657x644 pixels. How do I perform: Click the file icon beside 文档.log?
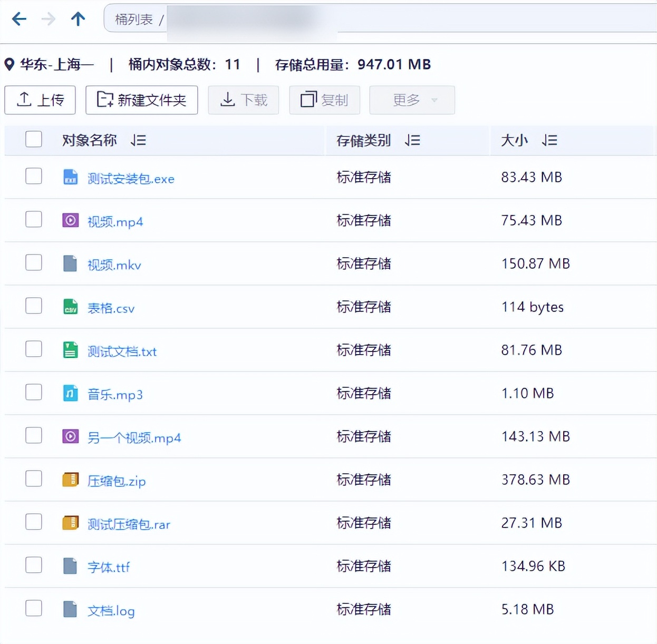pyautogui.click(x=70, y=608)
